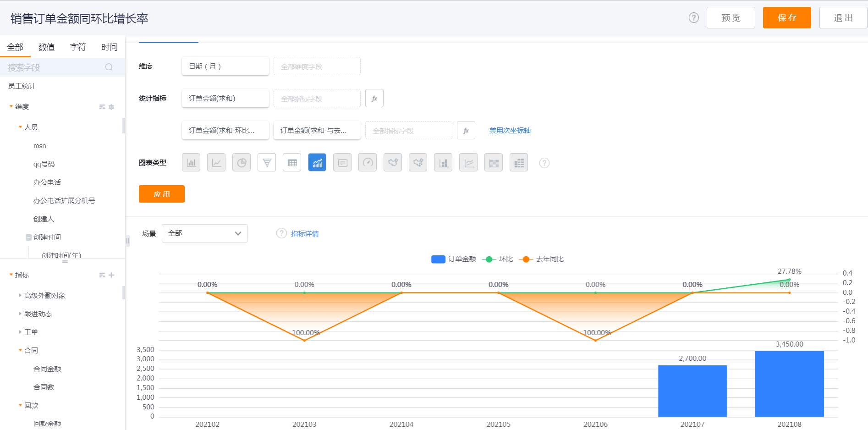The image size is (868, 430).
Task: Choose the pie chart type icon
Action: pyautogui.click(x=242, y=163)
